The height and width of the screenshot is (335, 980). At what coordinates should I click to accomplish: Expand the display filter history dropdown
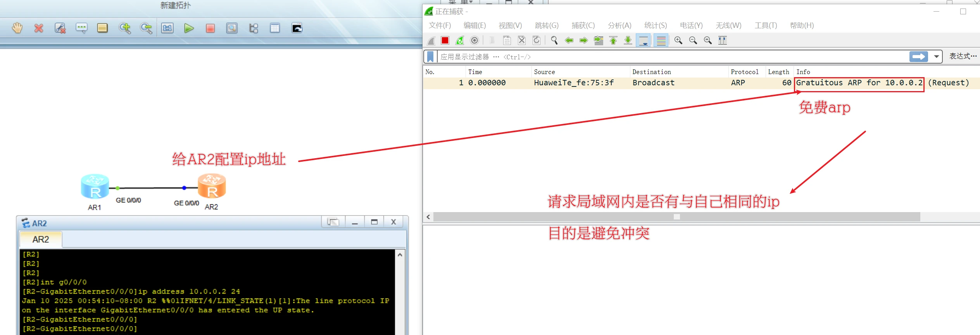click(x=937, y=57)
